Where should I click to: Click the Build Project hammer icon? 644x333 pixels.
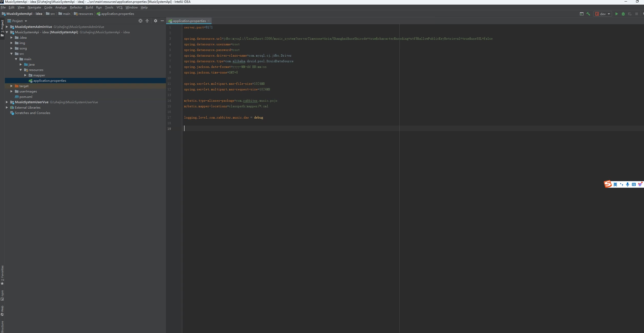click(x=588, y=14)
